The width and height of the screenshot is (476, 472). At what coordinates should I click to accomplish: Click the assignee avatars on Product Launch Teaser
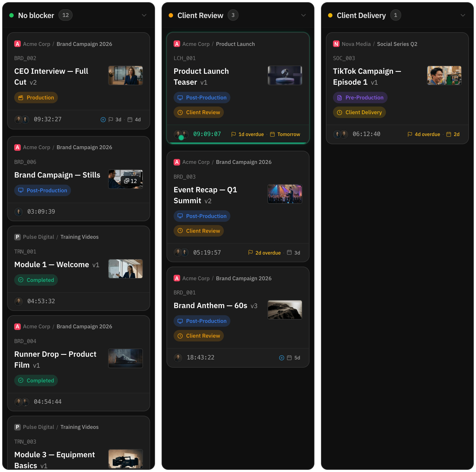(x=181, y=134)
